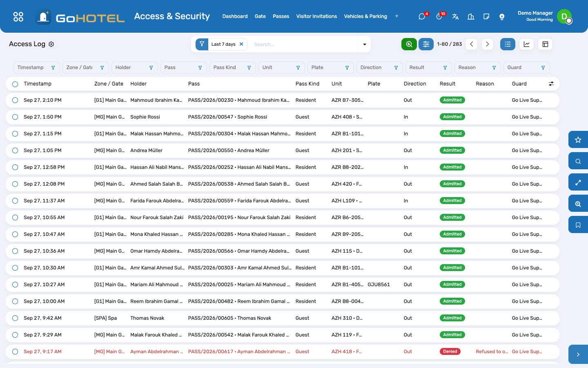The width and height of the screenshot is (588, 368).
Task: Sort by the Timestamp column header
Action: [38, 84]
